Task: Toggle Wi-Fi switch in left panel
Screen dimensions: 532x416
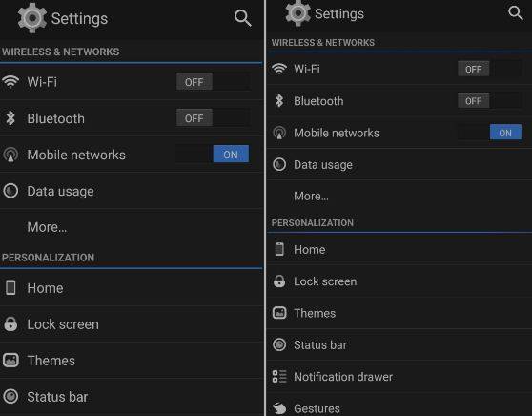Action: point(213,81)
